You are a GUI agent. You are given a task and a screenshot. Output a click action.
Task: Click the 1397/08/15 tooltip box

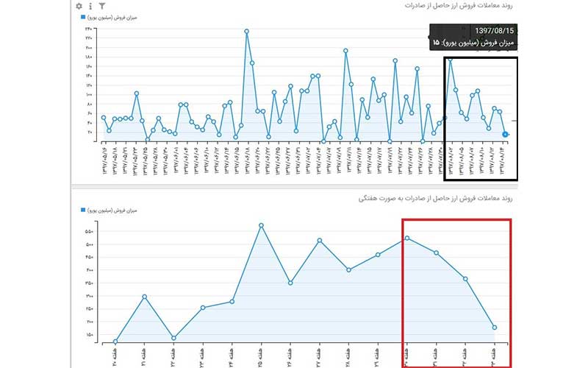(473, 37)
